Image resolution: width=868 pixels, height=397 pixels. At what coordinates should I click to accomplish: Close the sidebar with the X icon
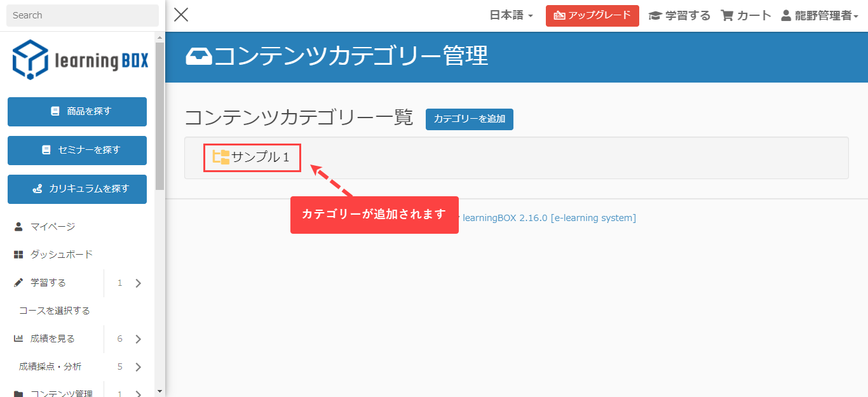pyautogui.click(x=181, y=15)
